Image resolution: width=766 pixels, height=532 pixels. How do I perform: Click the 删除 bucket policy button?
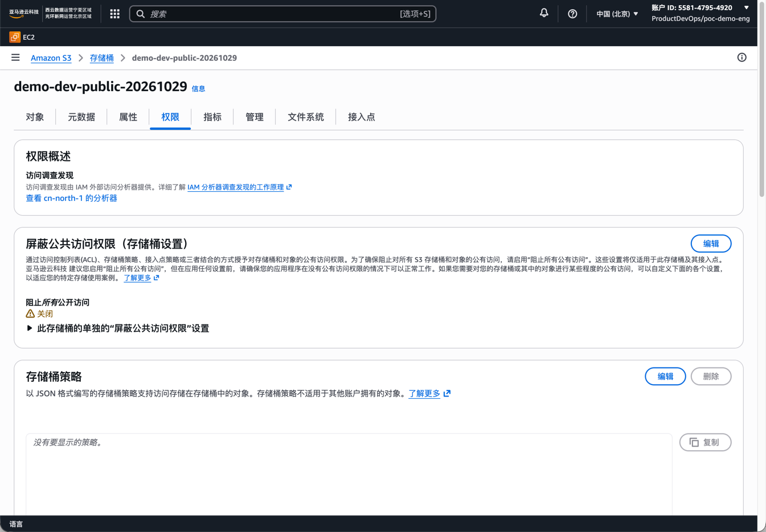pyautogui.click(x=711, y=376)
